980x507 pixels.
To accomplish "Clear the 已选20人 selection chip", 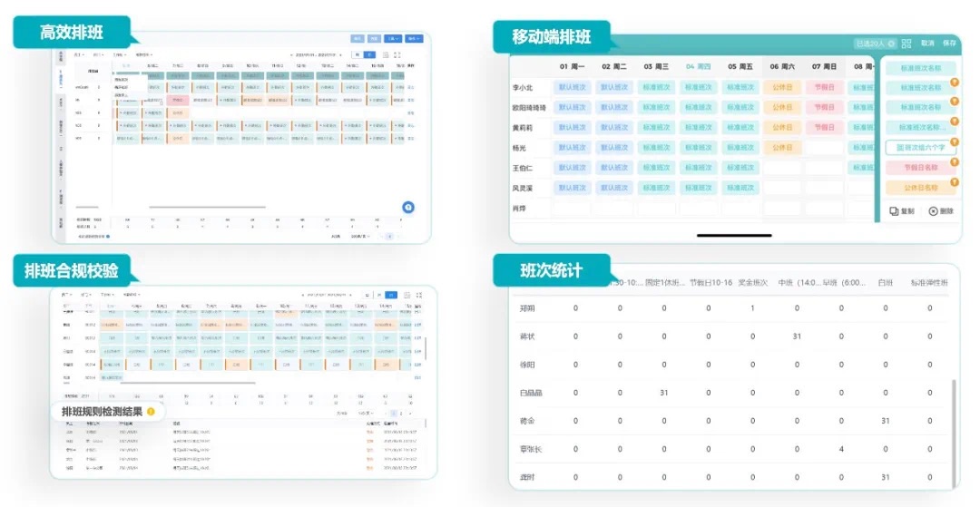I will click(x=891, y=44).
